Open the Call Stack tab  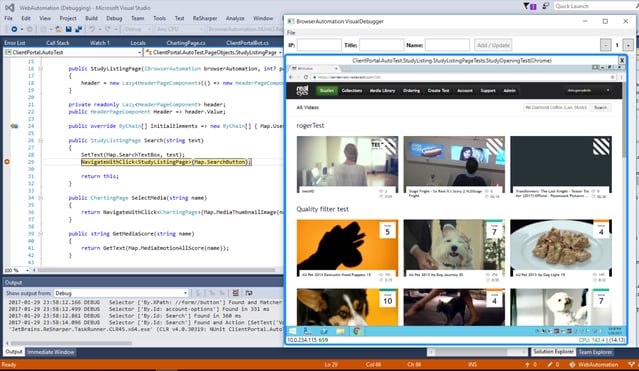[x=57, y=43]
